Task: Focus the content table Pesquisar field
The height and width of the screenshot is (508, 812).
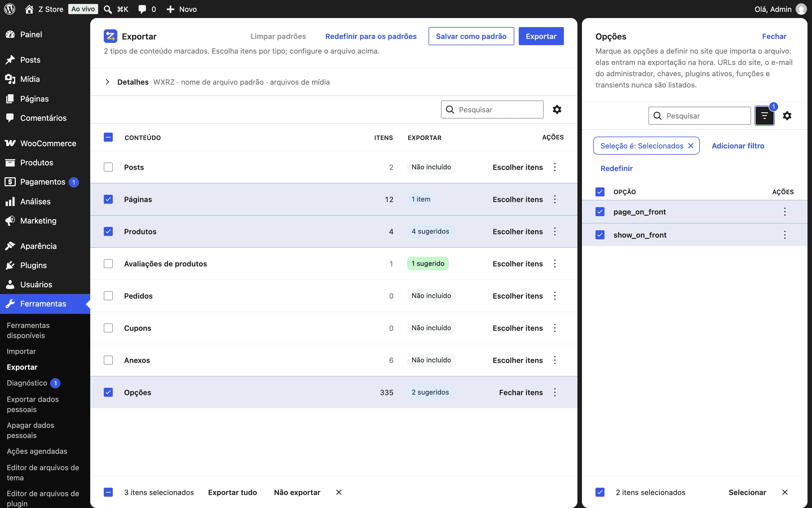Action: coord(492,110)
